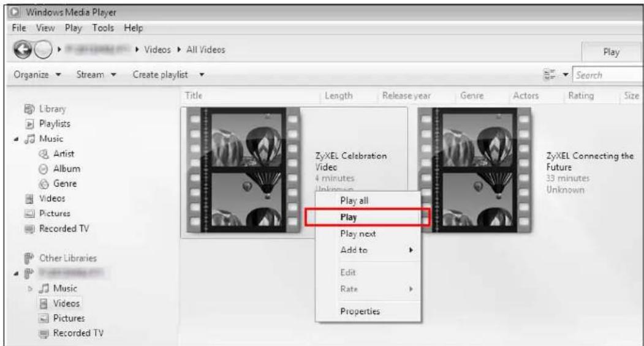The image size is (644, 346).
Task: Click the breadcrumb arrow before Videos
Action: click(137, 50)
